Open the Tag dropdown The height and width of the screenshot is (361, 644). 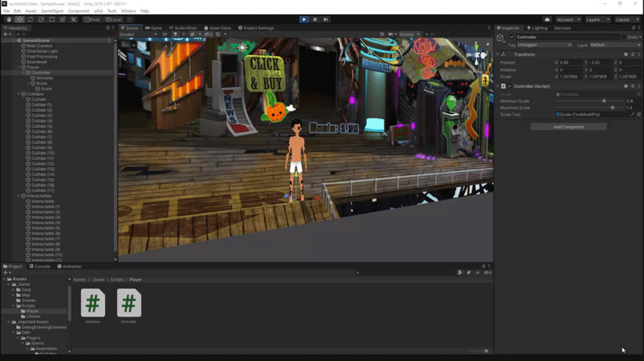tap(545, 45)
